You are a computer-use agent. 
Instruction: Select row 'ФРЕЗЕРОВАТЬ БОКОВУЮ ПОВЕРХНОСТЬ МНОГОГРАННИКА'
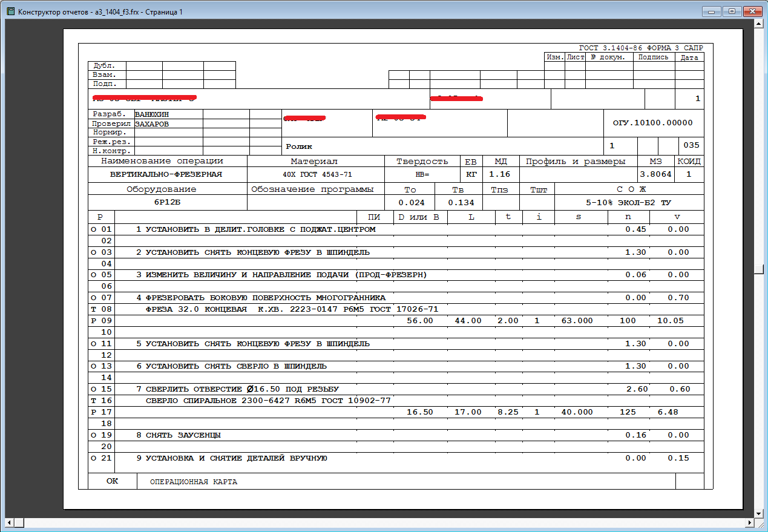tap(265, 298)
